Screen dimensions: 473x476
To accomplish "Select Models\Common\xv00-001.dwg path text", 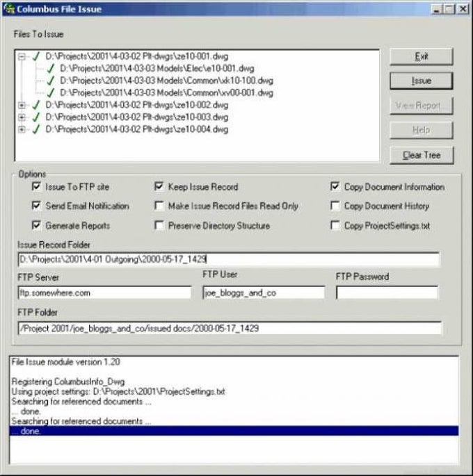I will pyautogui.click(x=166, y=93).
